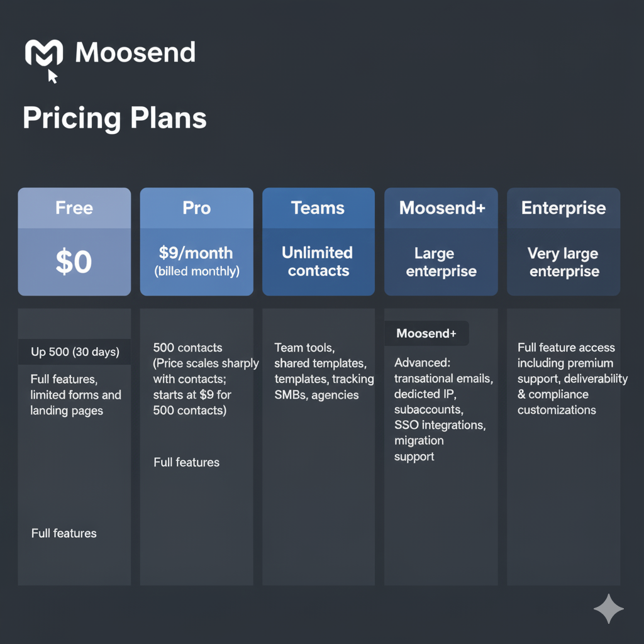Click the Very large enterprise box

pos(563,262)
